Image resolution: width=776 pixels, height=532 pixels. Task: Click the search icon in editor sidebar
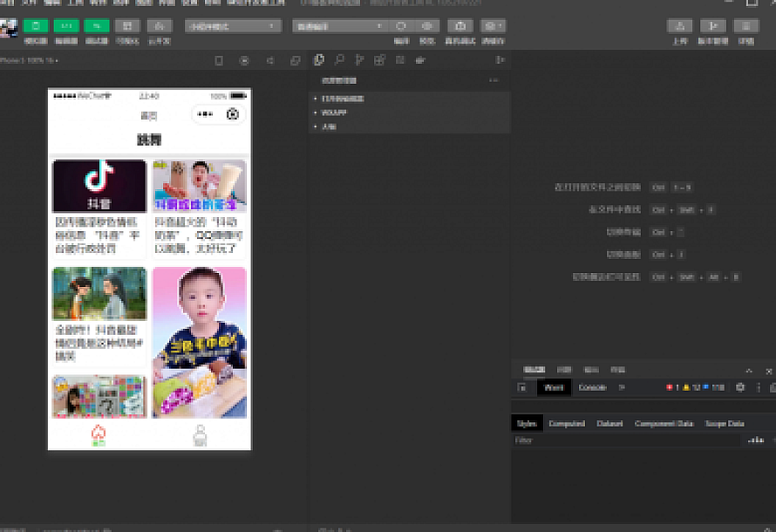pos(339,60)
